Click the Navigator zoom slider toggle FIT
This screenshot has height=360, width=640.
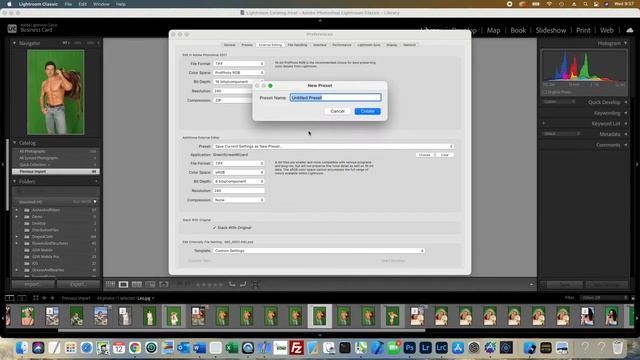(65, 43)
